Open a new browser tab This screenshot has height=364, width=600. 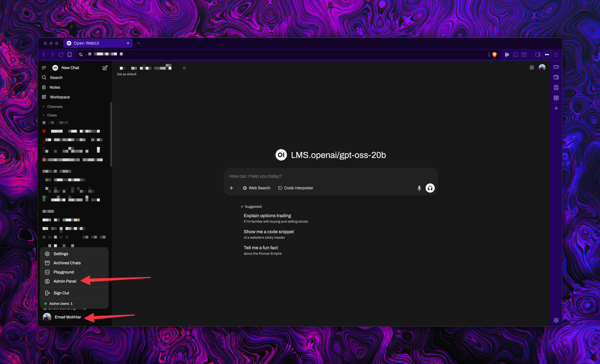tap(139, 43)
